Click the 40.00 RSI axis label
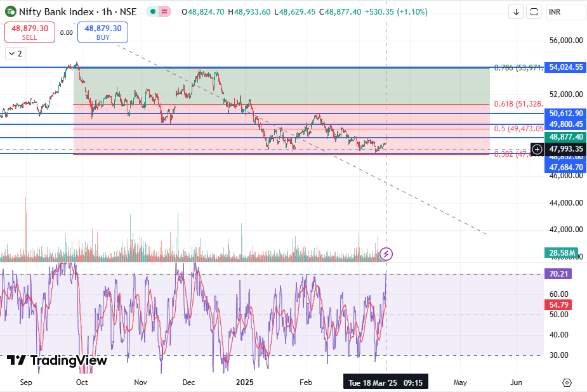This screenshot has width=587, height=392. tap(559, 335)
